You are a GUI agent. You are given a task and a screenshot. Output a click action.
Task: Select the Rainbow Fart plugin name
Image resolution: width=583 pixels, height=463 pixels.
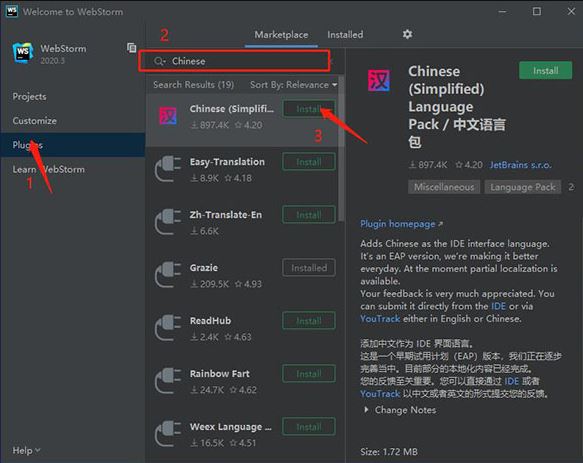[219, 374]
